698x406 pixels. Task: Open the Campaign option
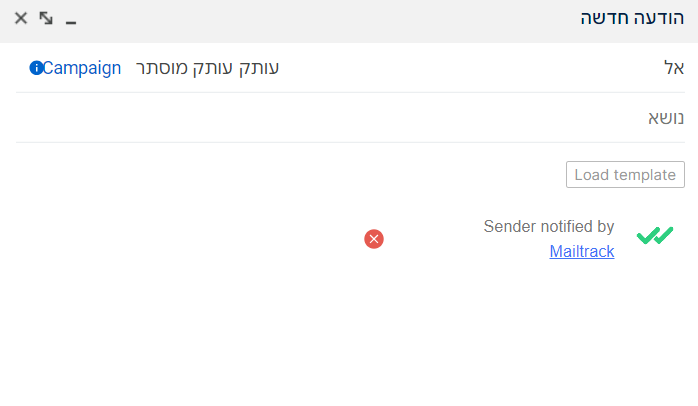pos(82,68)
